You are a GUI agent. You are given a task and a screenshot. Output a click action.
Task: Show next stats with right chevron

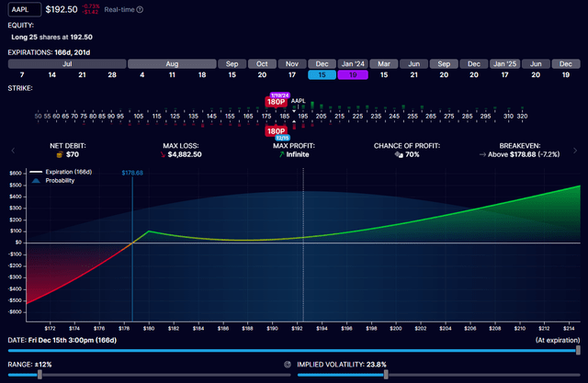(575, 151)
